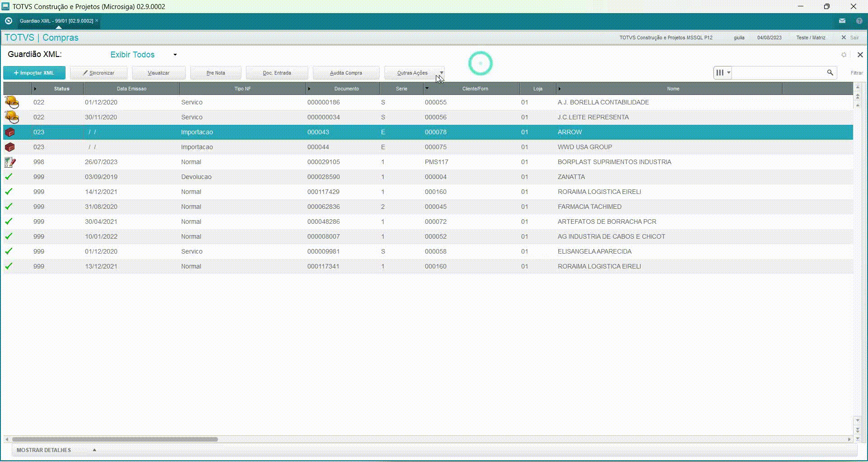Image resolution: width=868 pixels, height=462 pixels.
Task: Click Importar XML button
Action: point(34,73)
